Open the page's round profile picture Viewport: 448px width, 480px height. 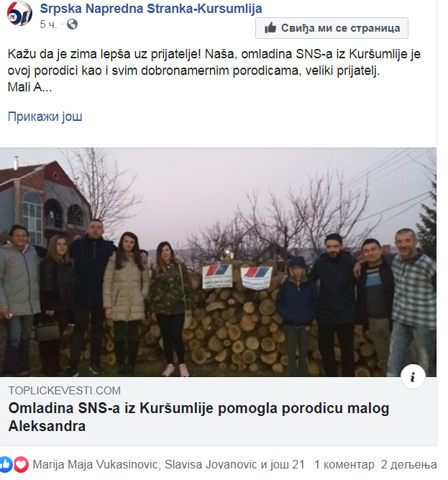[19, 14]
